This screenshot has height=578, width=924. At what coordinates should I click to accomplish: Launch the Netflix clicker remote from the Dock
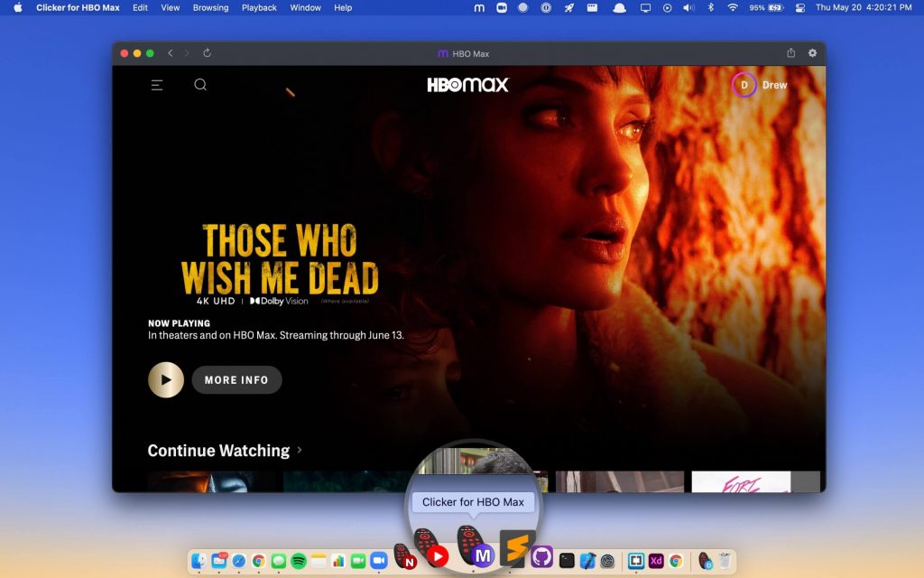pos(410,557)
